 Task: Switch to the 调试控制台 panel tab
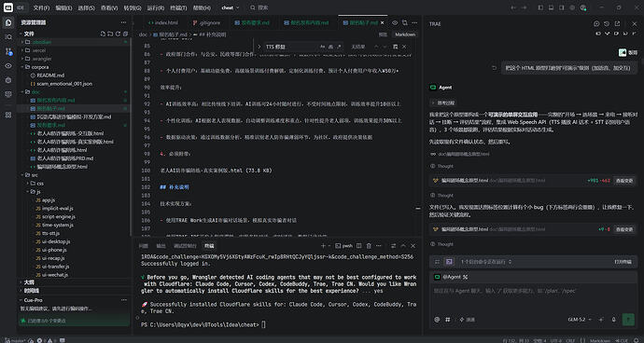point(184,246)
